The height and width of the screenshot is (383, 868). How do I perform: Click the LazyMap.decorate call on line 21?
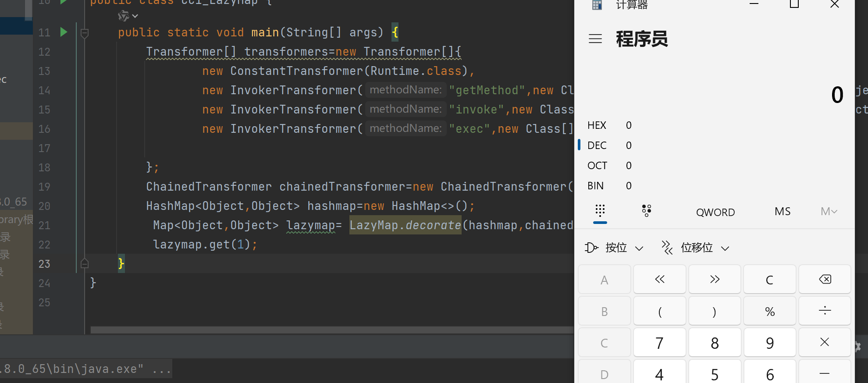point(405,225)
